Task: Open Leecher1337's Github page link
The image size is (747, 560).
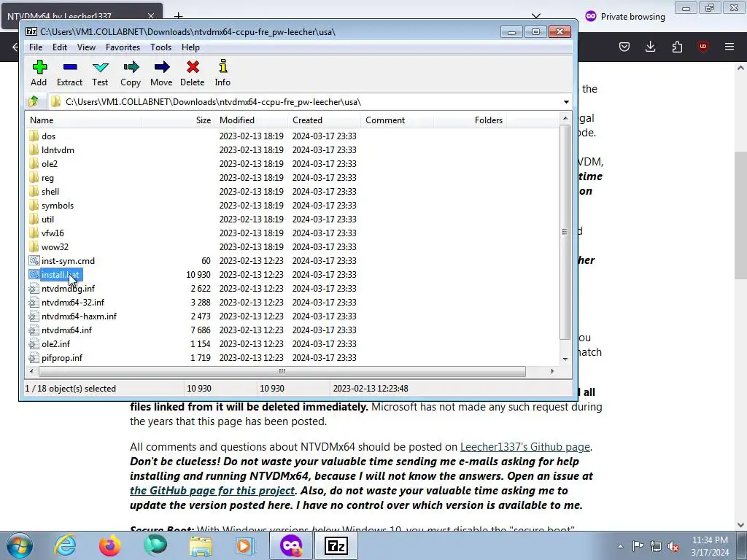Action: point(525,447)
